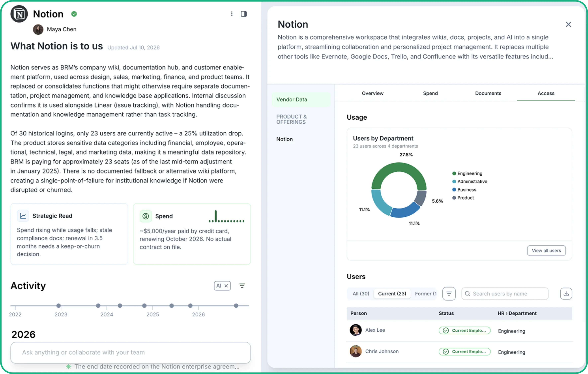
Task: Open the Strategic Read card
Action: (x=69, y=234)
